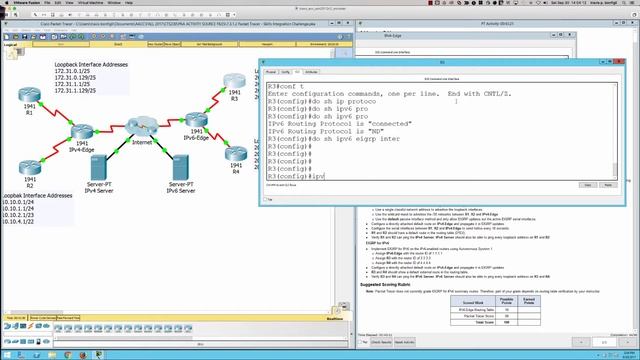
Task: Open Firefox from the Windows taskbar
Action: tap(83, 355)
